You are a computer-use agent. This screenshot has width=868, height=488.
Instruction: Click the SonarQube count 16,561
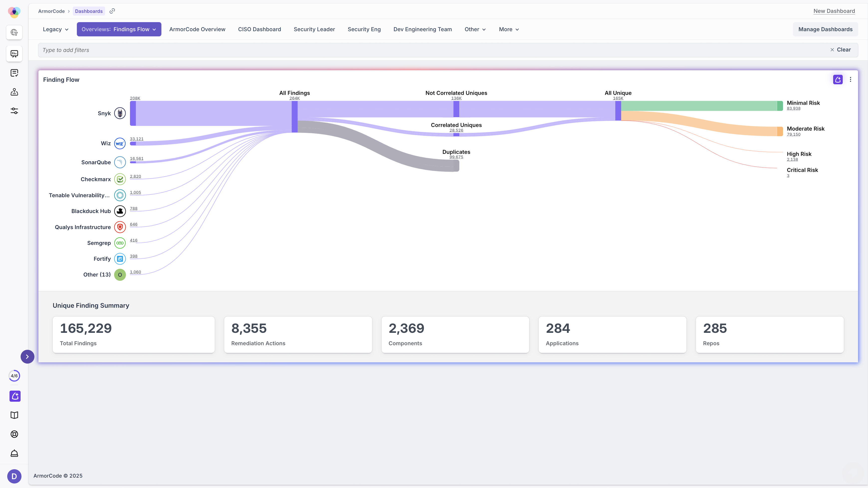[136, 159]
